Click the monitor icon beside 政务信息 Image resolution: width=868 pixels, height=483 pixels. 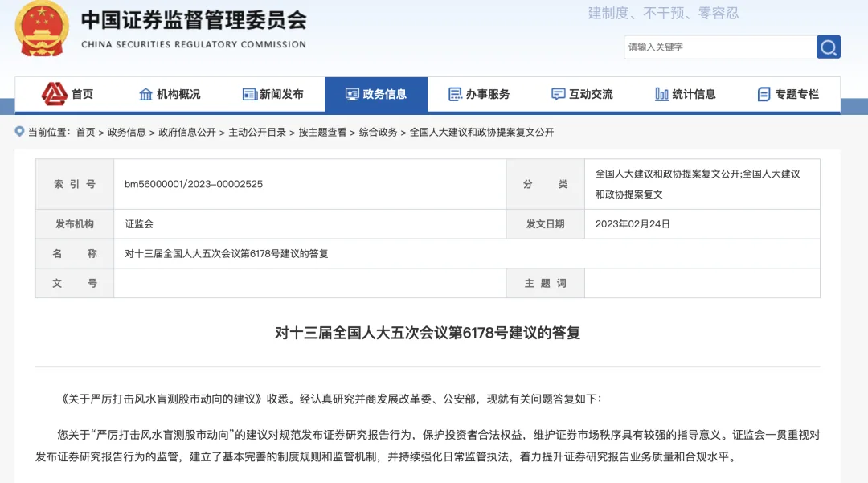(352, 95)
